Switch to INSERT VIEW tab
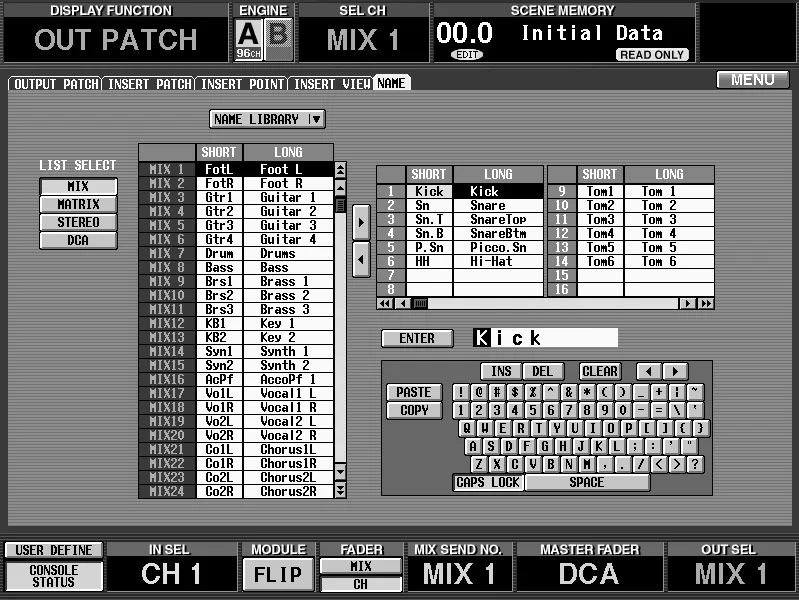 point(331,84)
